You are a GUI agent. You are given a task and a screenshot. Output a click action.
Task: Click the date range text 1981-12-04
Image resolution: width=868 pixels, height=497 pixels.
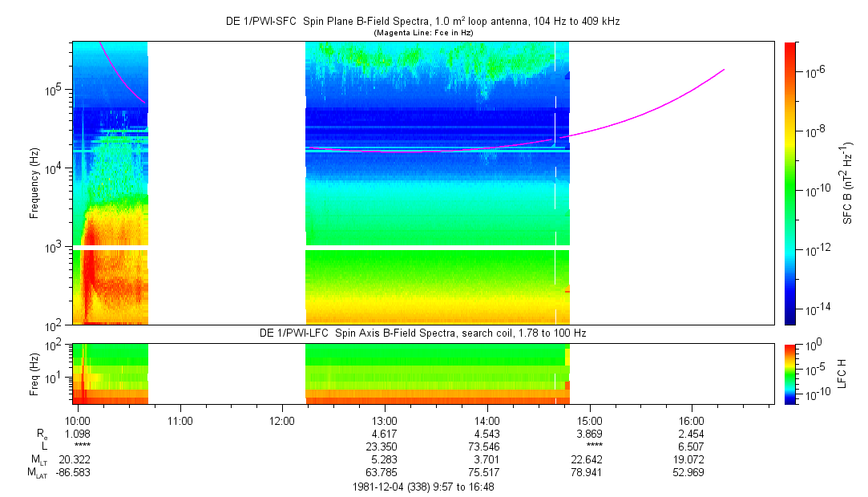(422, 487)
